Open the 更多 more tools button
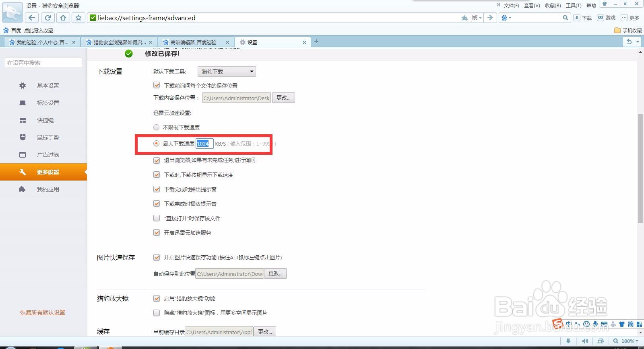This screenshot has width=644, height=349. [630, 18]
